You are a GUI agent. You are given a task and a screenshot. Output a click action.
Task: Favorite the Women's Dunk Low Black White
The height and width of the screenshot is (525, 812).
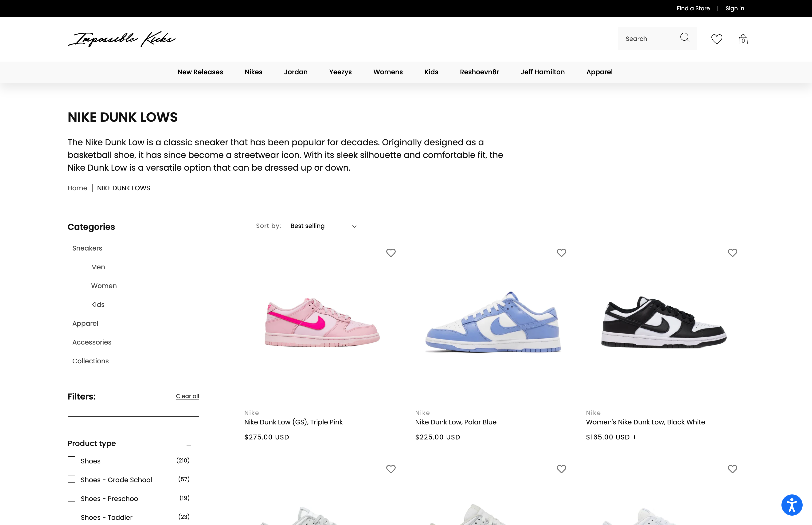tap(733, 253)
